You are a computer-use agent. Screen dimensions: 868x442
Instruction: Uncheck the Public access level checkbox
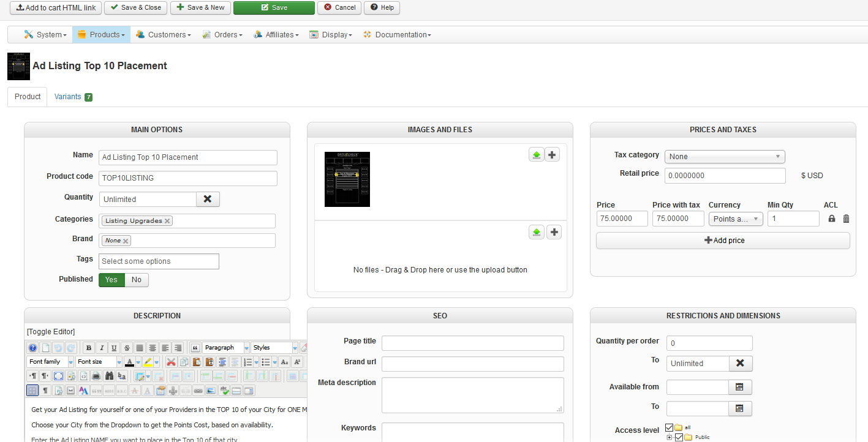point(679,437)
